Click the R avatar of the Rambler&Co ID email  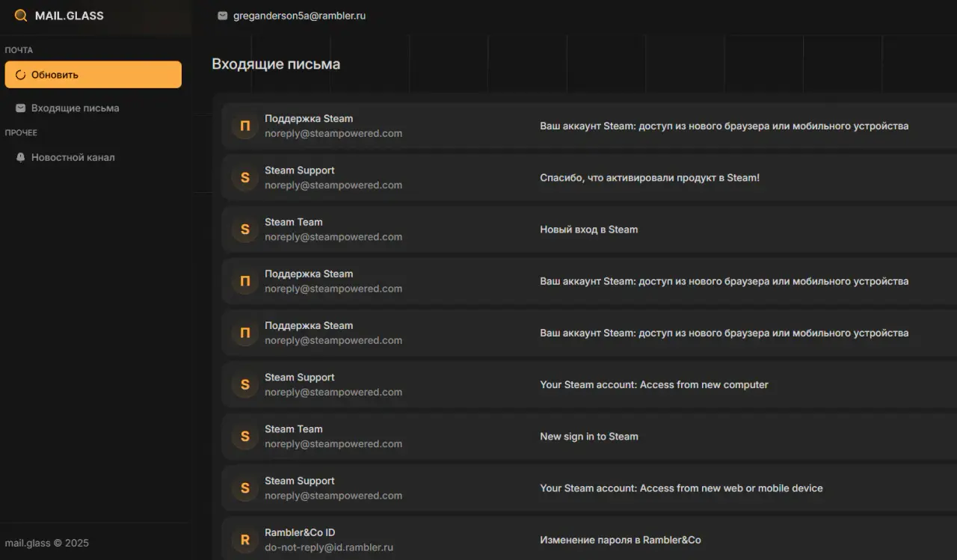tap(244, 540)
